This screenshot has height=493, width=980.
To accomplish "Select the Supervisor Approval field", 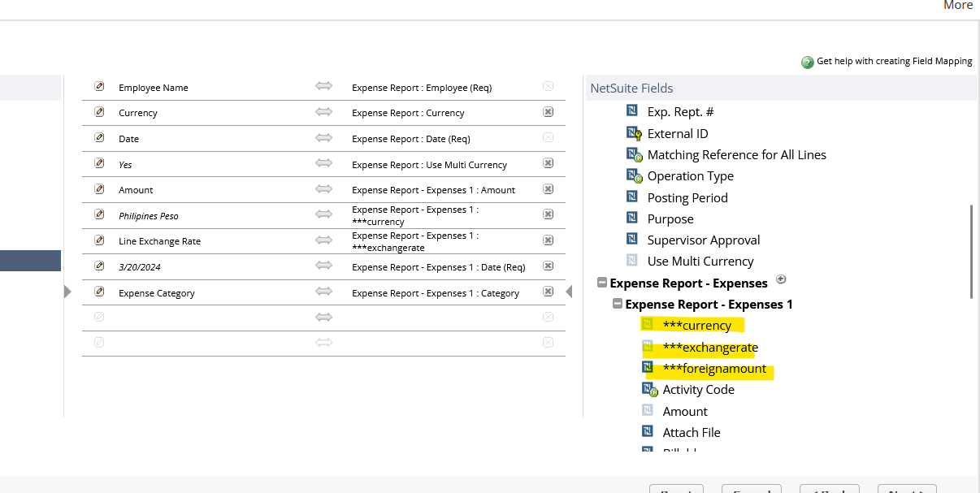I will click(x=704, y=240).
